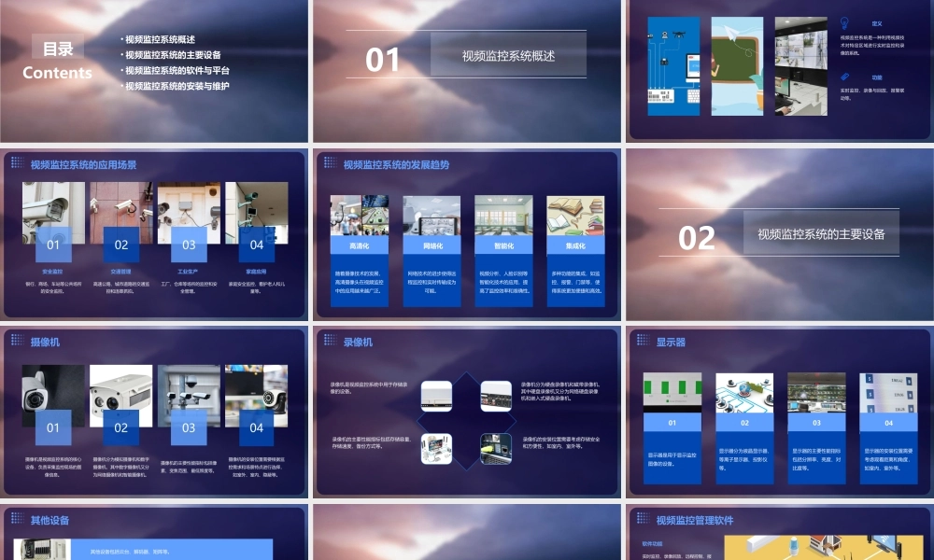Open the bottom-left image in 录像机 slide
This screenshot has height=560, width=934.
436,449
